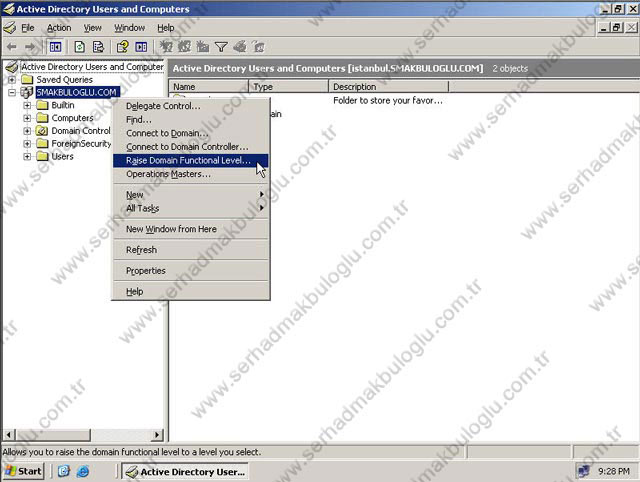Open the New submenu arrow
Image resolution: width=640 pixels, height=482 pixels.
point(262,194)
